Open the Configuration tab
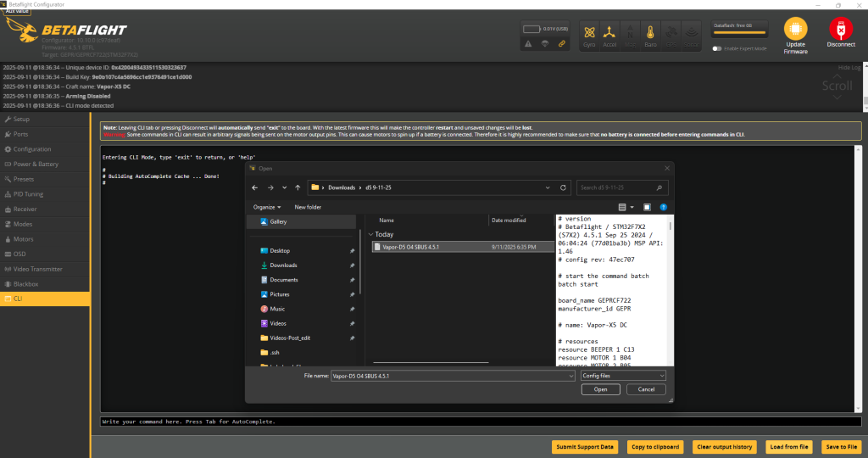Screen dimensions: 868x458 pos(45,149)
